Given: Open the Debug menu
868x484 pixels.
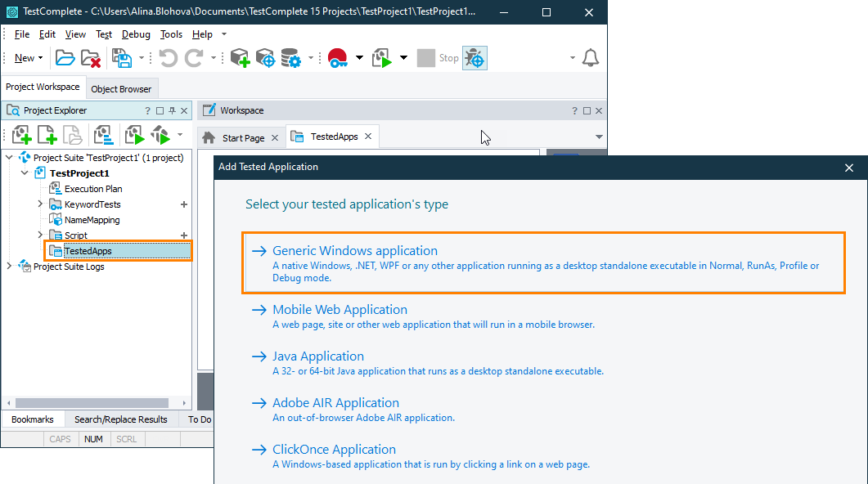Looking at the screenshot, I should click(x=136, y=34).
